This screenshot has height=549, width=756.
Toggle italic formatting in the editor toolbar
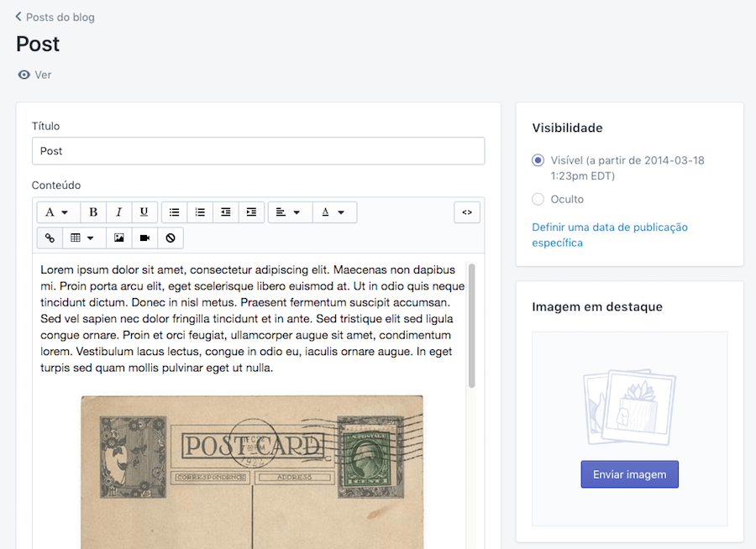coord(119,212)
